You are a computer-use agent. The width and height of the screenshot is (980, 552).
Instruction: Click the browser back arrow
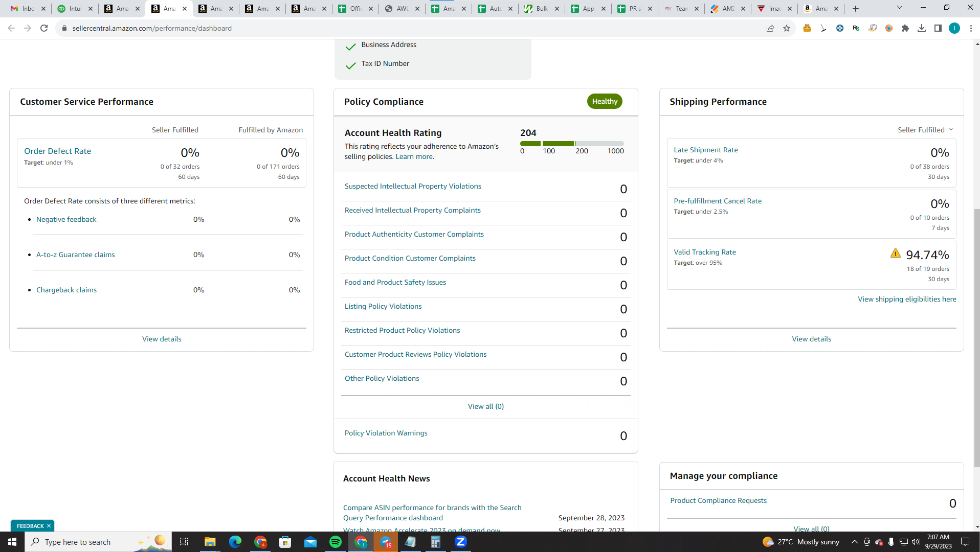pyautogui.click(x=11, y=28)
